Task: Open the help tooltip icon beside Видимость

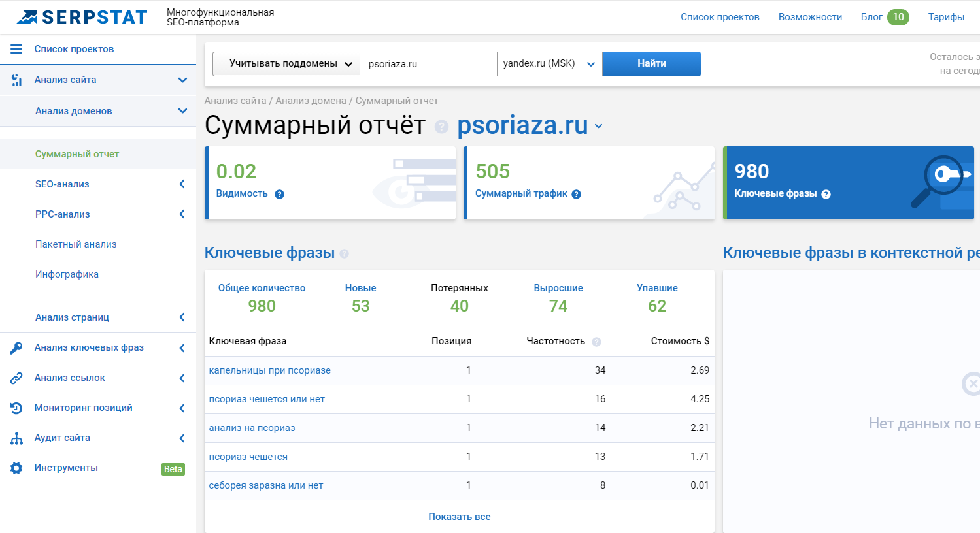Action: [x=279, y=194]
